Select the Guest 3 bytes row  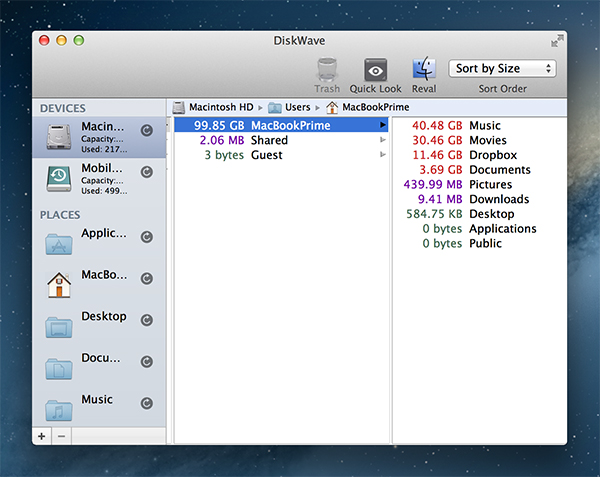click(281, 155)
